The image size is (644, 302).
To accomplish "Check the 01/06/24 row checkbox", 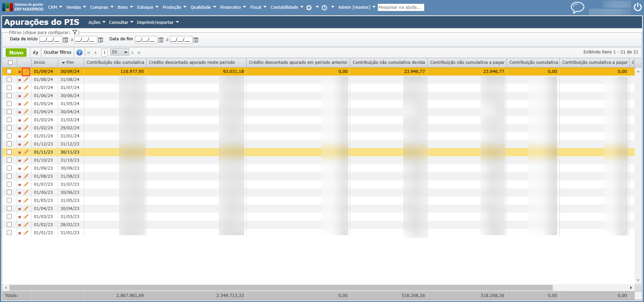I will click(9, 96).
